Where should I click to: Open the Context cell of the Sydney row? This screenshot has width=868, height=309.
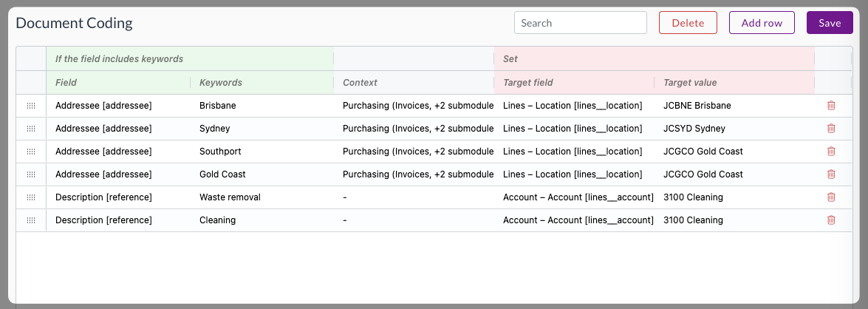coord(414,129)
